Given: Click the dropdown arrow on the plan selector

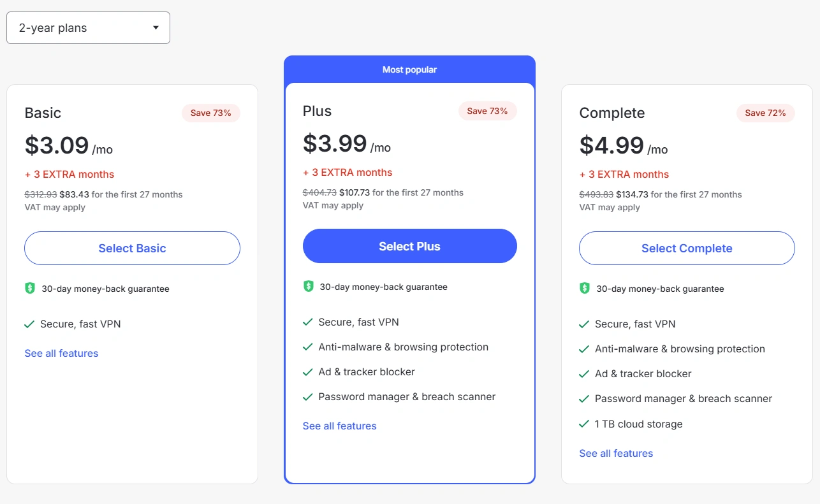Looking at the screenshot, I should [156, 27].
